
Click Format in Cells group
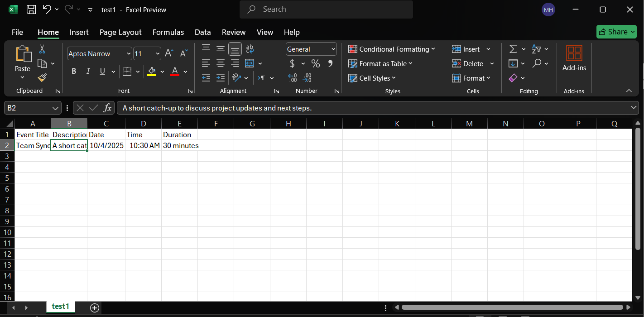pyautogui.click(x=471, y=78)
